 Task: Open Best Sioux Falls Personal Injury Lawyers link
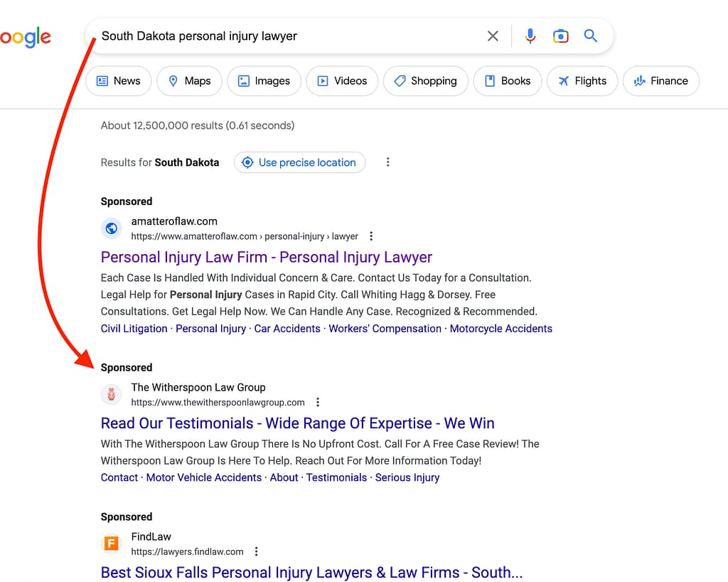[x=311, y=572]
